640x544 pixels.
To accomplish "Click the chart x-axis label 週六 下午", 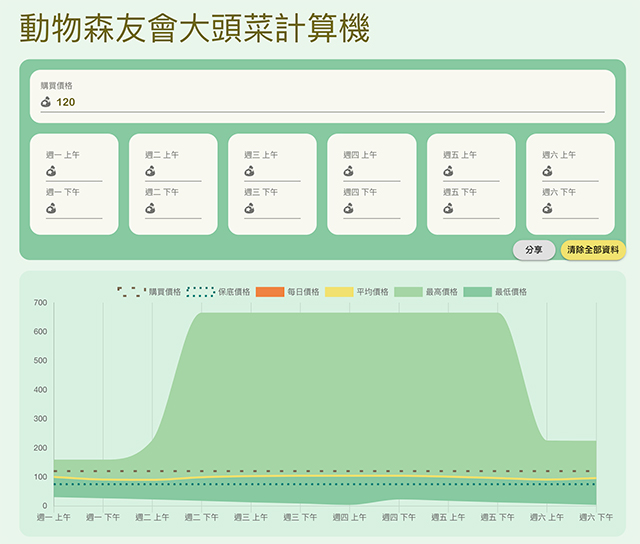I will [596, 517].
